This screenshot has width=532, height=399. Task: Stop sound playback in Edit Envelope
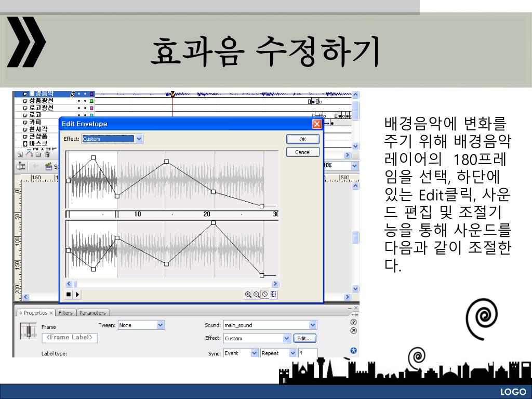(x=69, y=295)
